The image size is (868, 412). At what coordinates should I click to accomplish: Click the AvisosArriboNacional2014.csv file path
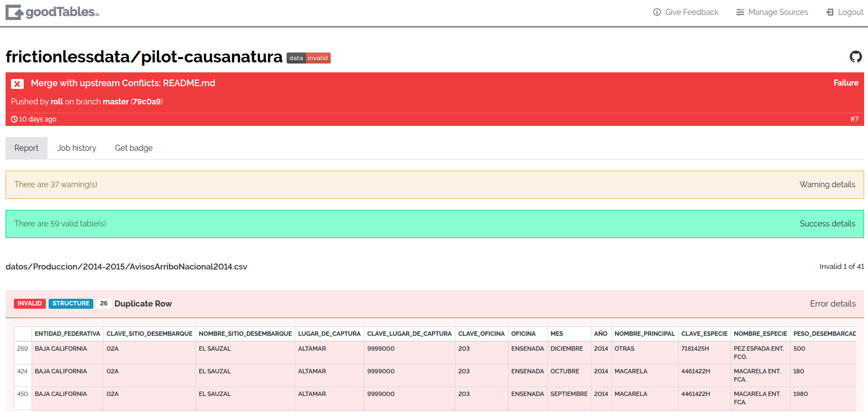[x=126, y=267]
